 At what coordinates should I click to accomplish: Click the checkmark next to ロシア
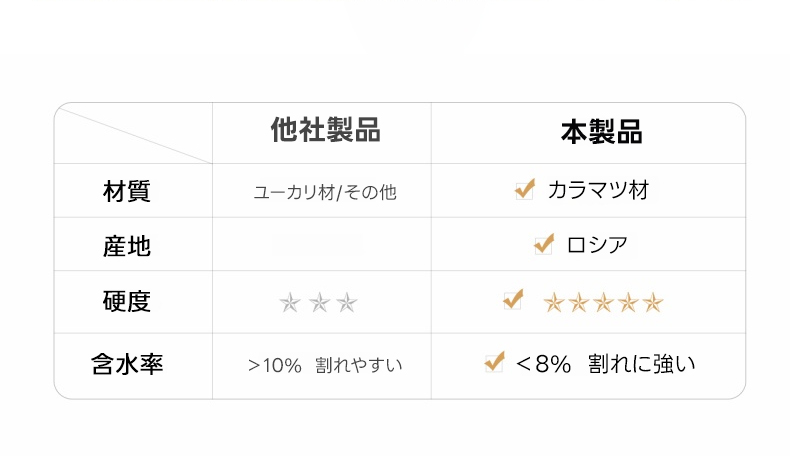544,243
